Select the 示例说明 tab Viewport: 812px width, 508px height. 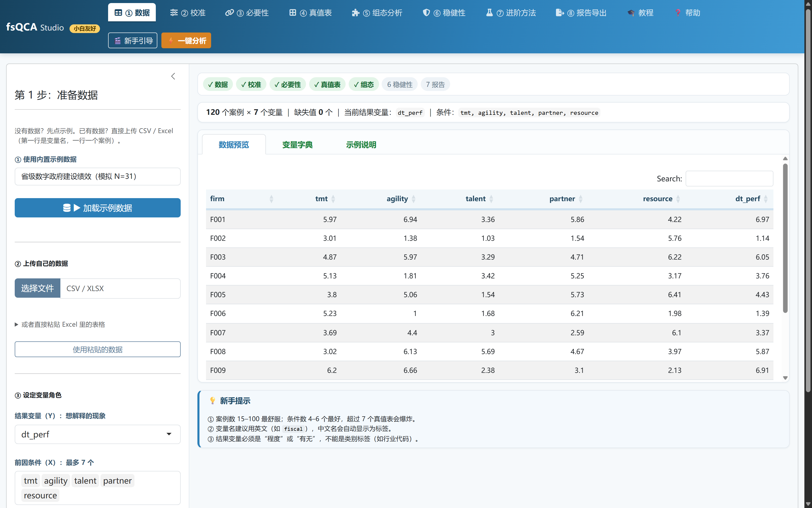(361, 145)
